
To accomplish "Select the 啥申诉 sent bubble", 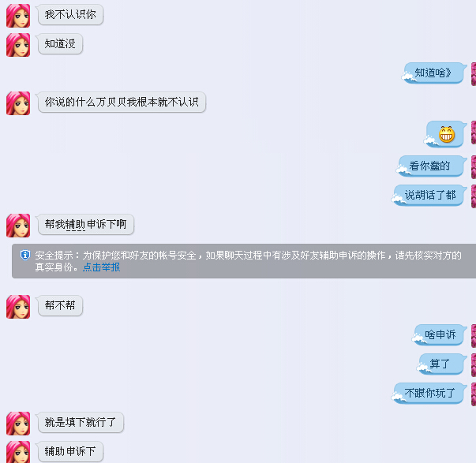I will [439, 334].
